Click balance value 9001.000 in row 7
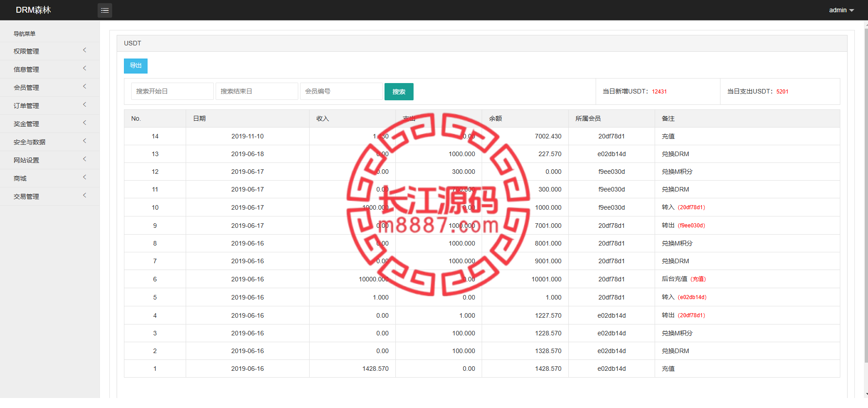Viewport: 868px width, 408px height. click(x=548, y=261)
